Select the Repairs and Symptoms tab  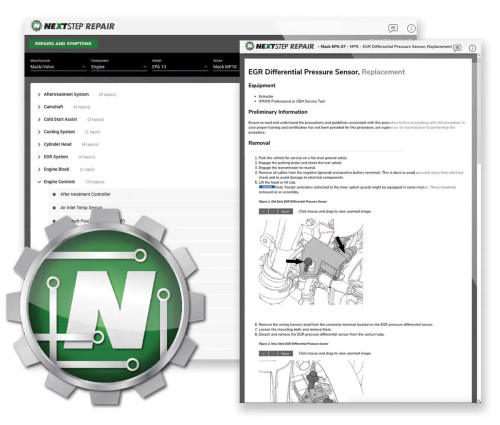click(63, 44)
